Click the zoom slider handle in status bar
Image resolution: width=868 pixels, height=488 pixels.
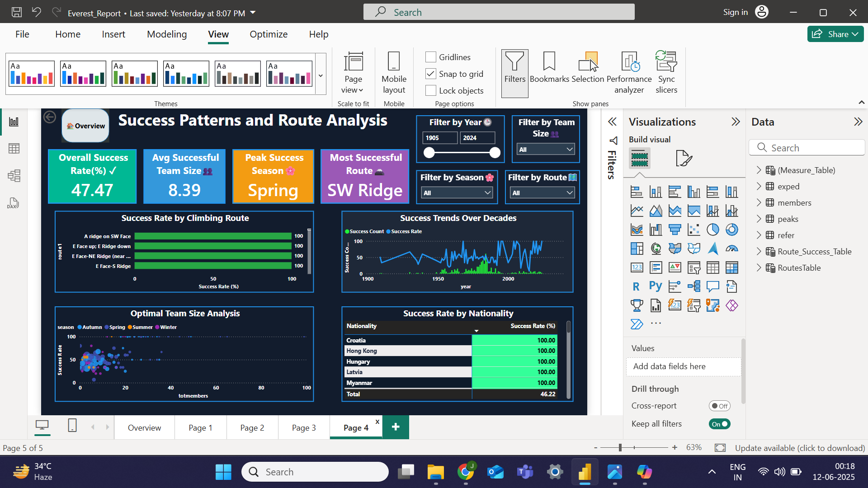(620, 447)
